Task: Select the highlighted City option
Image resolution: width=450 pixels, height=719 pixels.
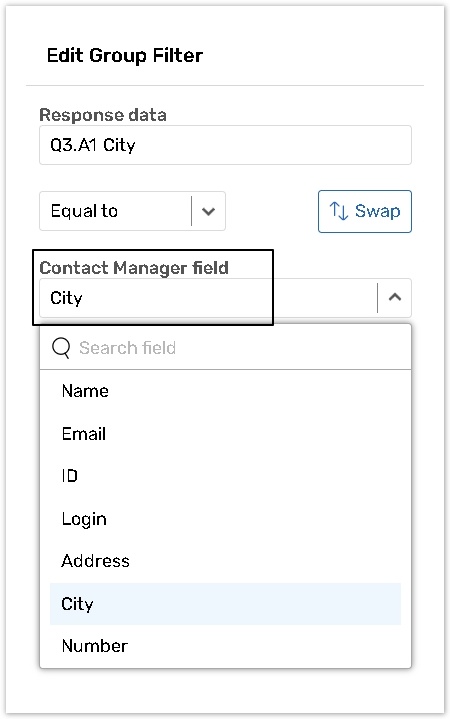Action: coord(225,604)
